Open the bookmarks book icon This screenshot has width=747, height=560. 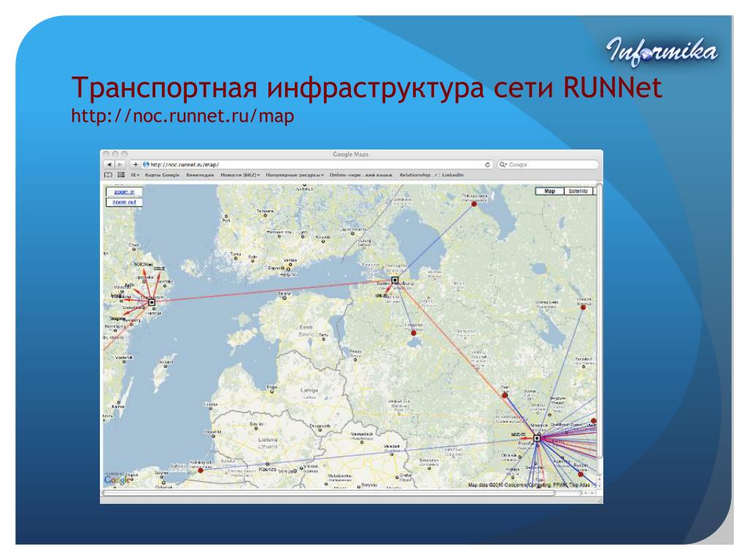coord(108,175)
